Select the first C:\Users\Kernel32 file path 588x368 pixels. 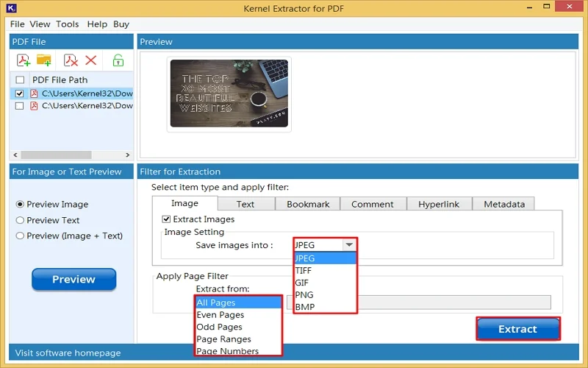point(87,93)
